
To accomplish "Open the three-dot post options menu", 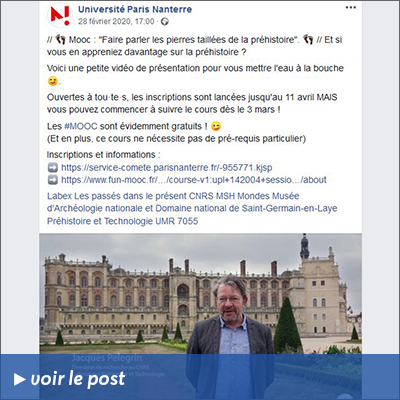I will pyautogui.click(x=351, y=8).
